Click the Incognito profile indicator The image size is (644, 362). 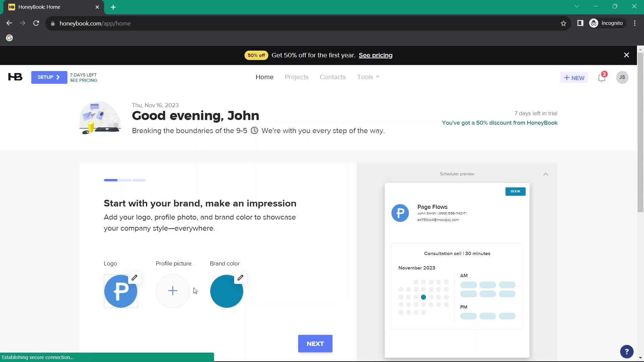pos(607,23)
